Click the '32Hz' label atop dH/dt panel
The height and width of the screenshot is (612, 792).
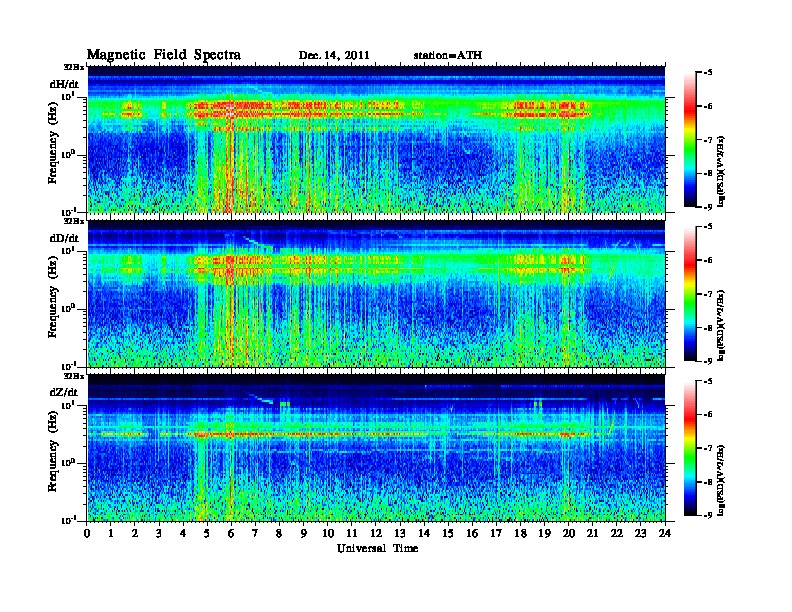click(73, 67)
